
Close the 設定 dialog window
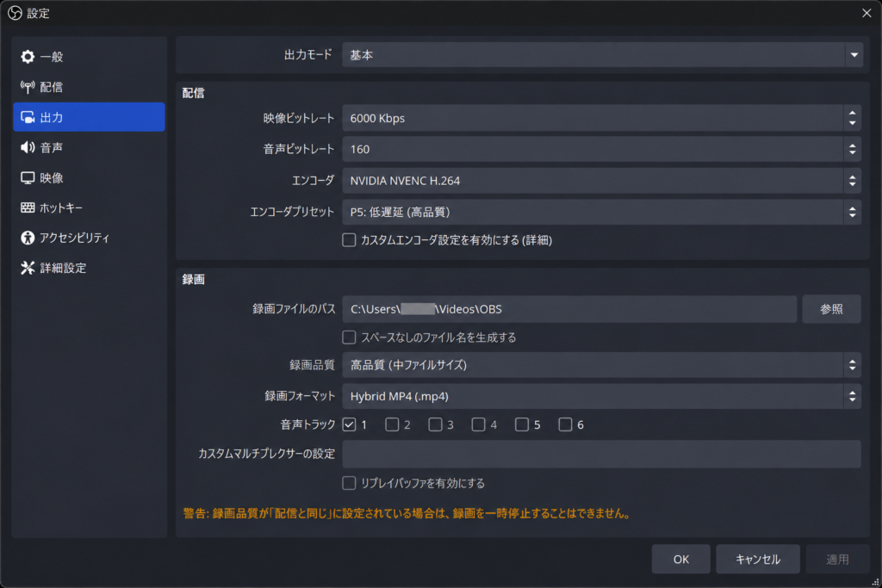click(866, 13)
